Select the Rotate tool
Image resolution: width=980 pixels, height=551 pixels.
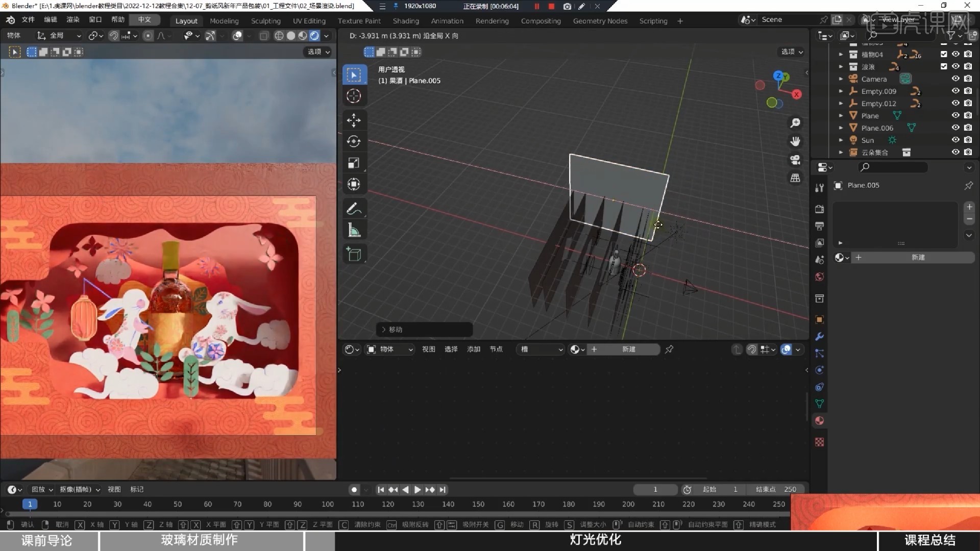point(354,141)
